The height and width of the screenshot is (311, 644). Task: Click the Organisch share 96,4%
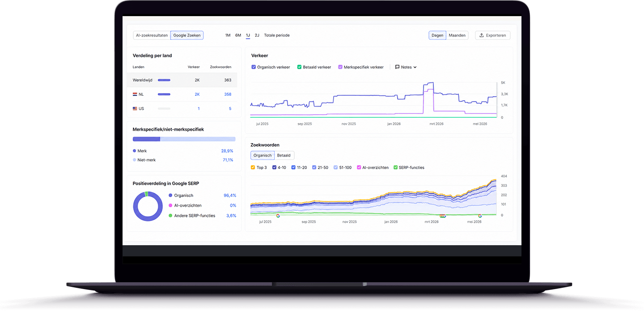point(230,196)
